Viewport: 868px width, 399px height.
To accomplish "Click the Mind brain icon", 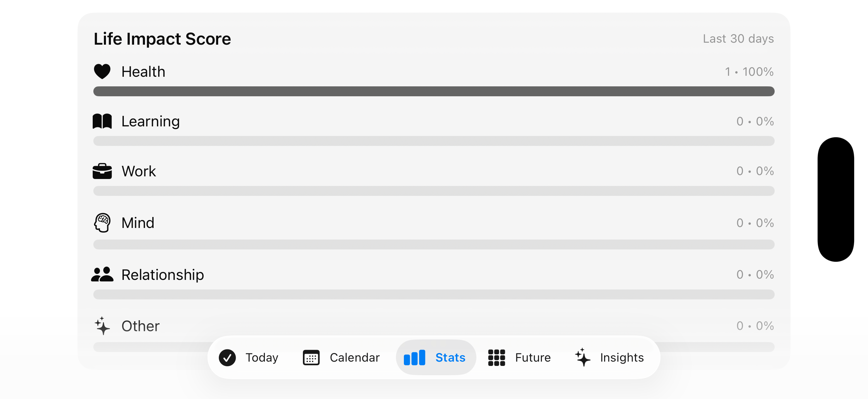I will coord(102,223).
